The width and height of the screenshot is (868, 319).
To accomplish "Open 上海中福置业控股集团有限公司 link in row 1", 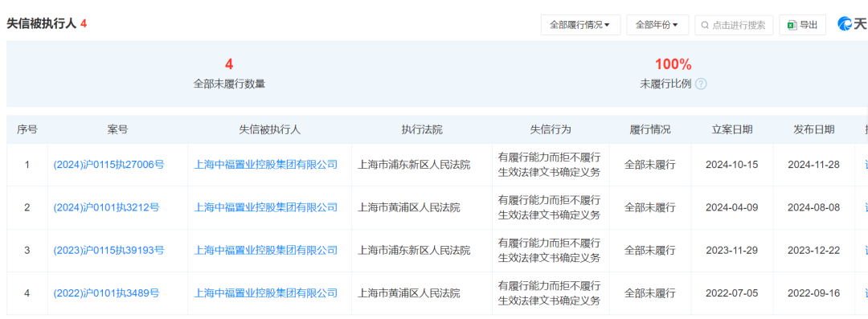I will [x=266, y=165].
